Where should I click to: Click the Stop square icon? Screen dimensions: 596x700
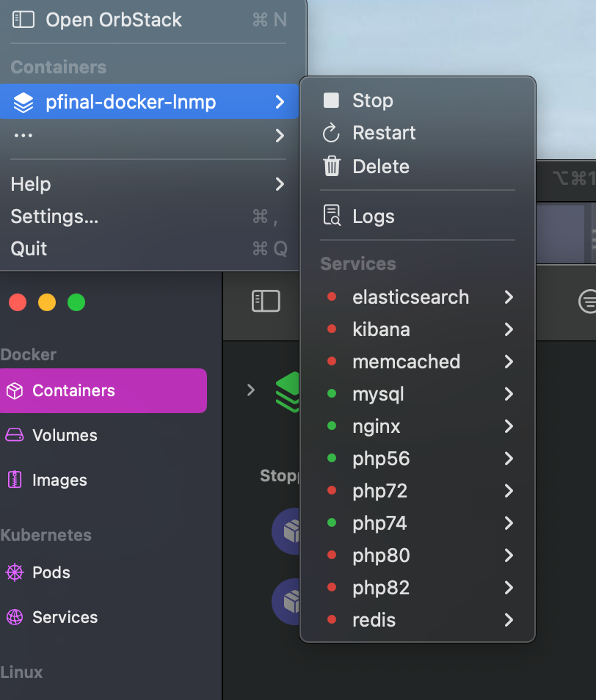[x=332, y=101]
